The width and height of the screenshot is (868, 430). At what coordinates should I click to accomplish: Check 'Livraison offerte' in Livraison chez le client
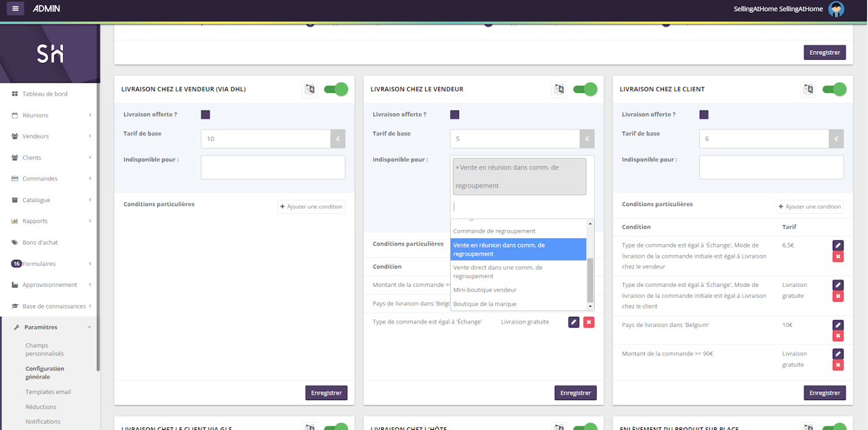[704, 115]
